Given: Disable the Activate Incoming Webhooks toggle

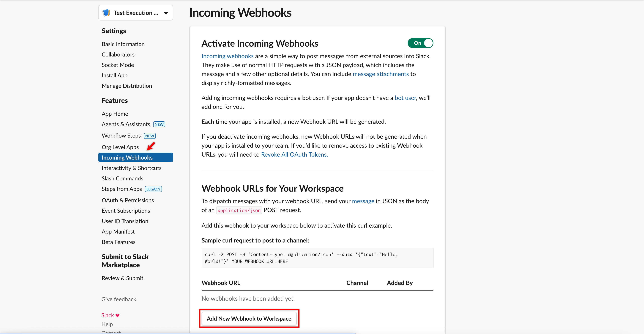Looking at the screenshot, I should tap(420, 43).
